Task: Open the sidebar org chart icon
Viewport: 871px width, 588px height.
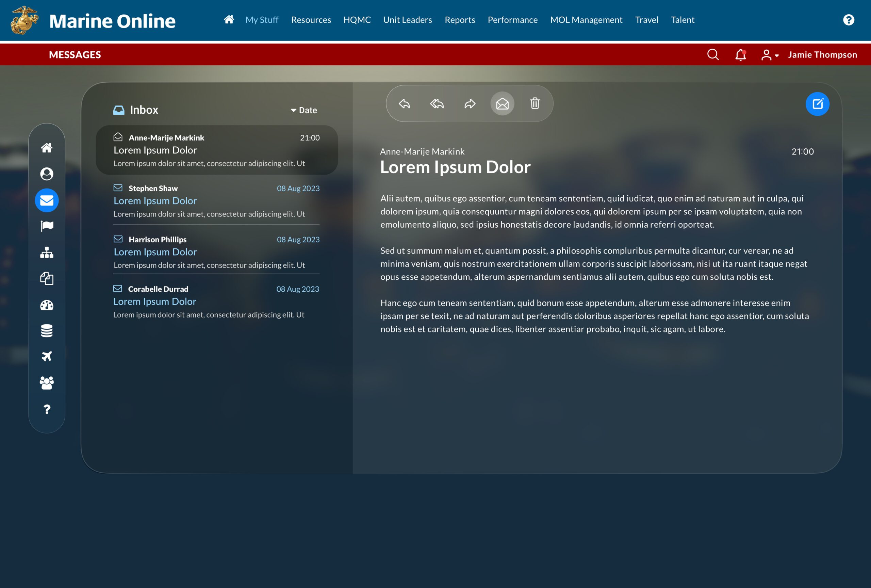Action: 47,252
